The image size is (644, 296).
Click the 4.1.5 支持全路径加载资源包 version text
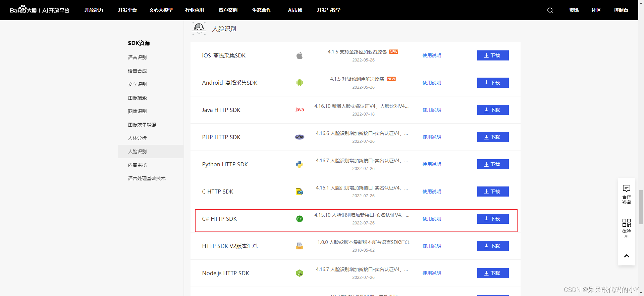[x=357, y=52]
